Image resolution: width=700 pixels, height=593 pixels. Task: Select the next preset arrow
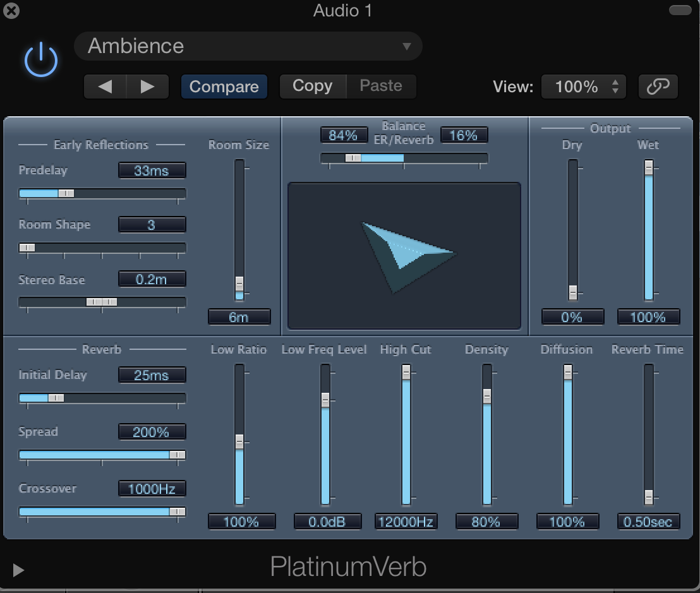point(148,87)
